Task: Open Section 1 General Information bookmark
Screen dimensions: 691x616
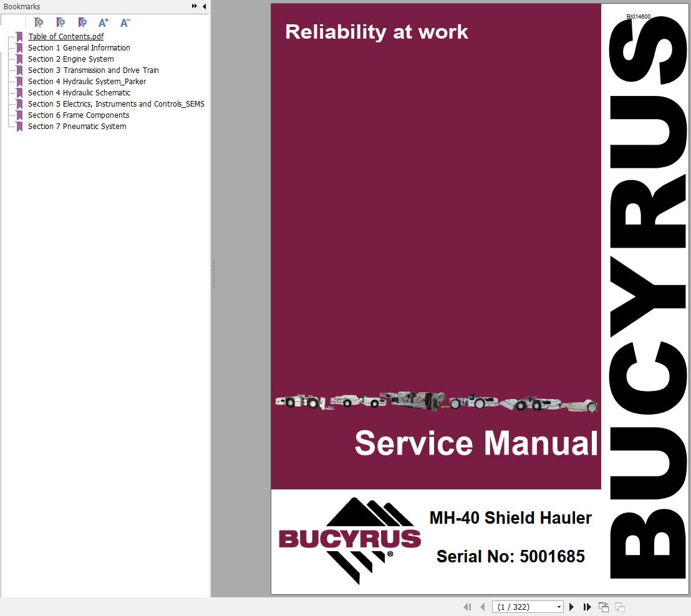Action: click(x=79, y=47)
